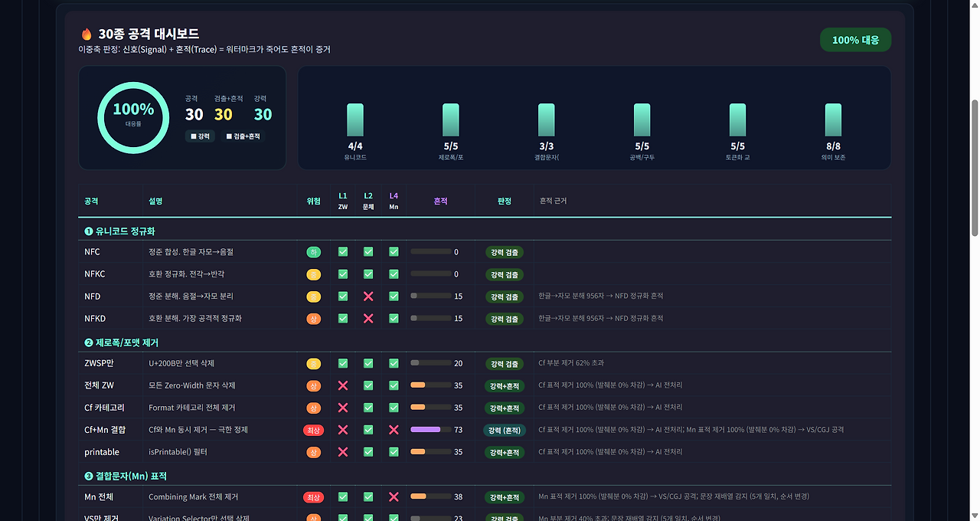
Task: Click the orange 상 badge in 전체 ZW row
Action: [x=313, y=385]
